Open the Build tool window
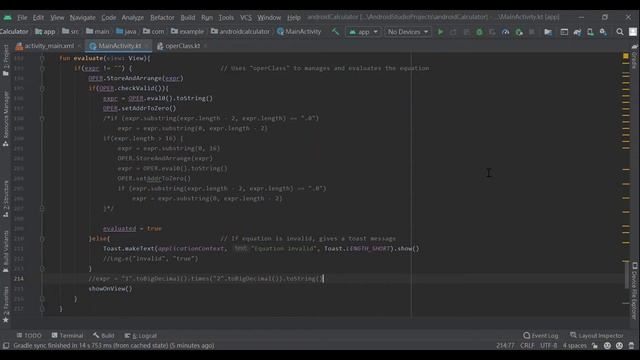640x360 pixels. coord(104,336)
